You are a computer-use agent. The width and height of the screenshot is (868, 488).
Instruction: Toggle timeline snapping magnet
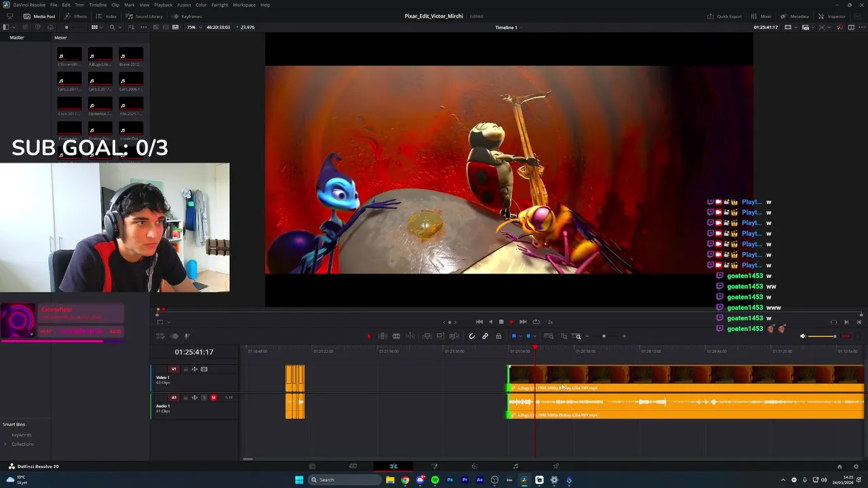(x=472, y=336)
